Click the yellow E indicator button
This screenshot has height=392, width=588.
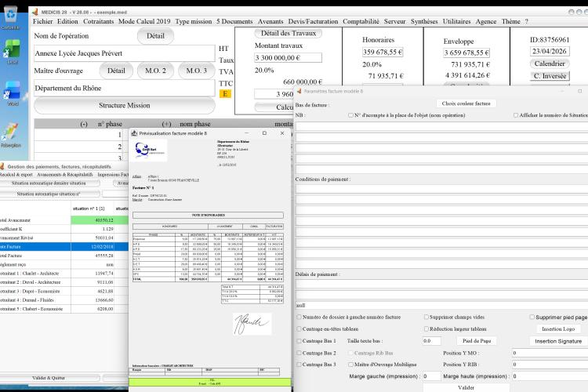pyautogui.click(x=225, y=94)
